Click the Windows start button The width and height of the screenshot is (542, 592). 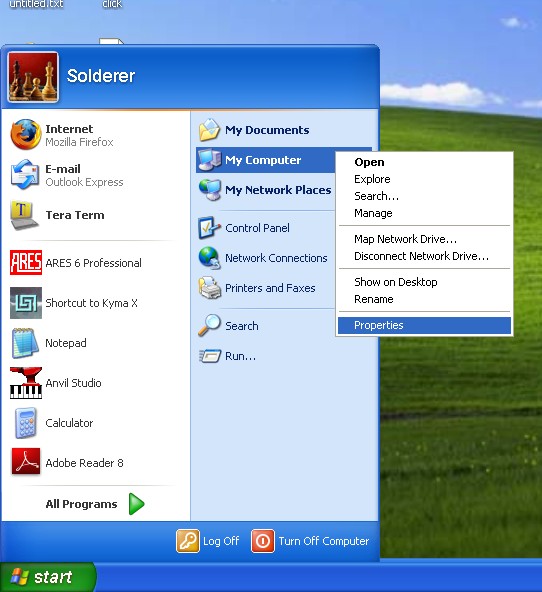(x=48, y=577)
